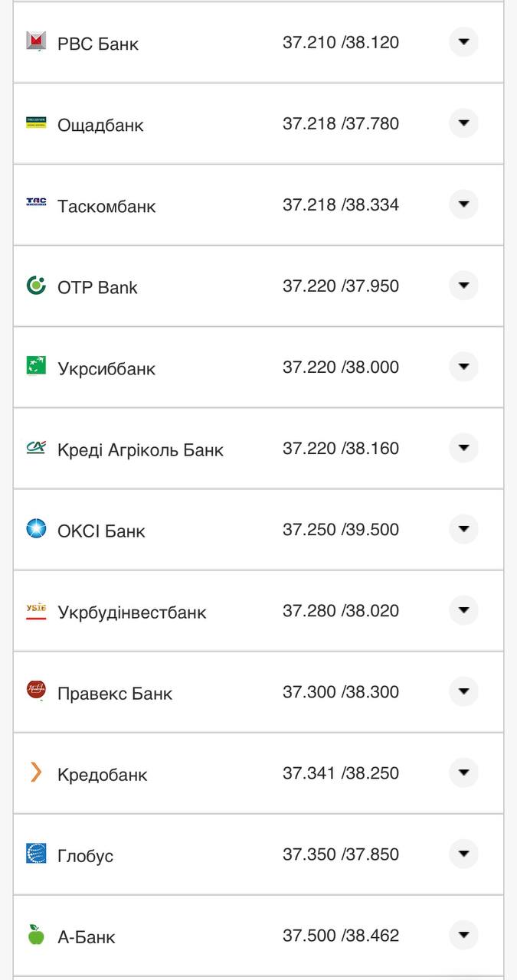
Task: Click the Правекс Банк logo icon
Action: 36,691
